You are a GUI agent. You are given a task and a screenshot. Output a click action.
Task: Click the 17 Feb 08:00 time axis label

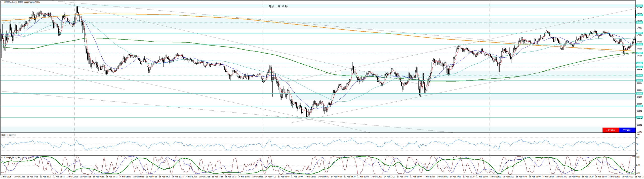click(x=336, y=177)
